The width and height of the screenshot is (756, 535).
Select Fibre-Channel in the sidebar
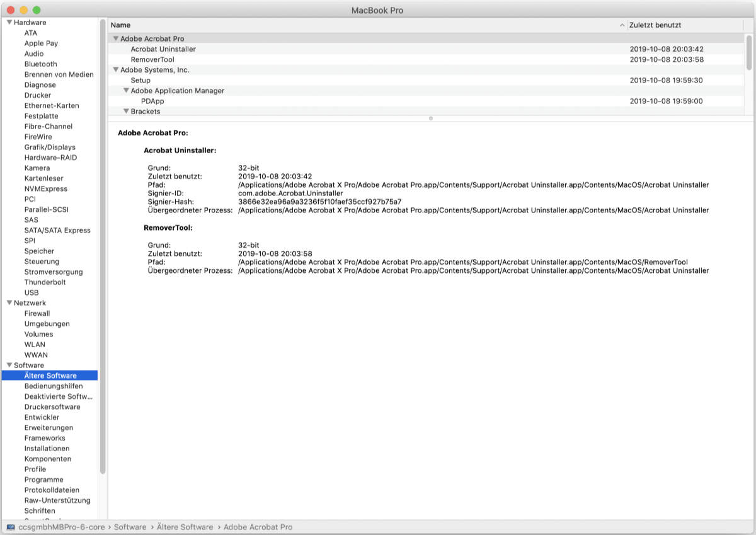(x=49, y=127)
